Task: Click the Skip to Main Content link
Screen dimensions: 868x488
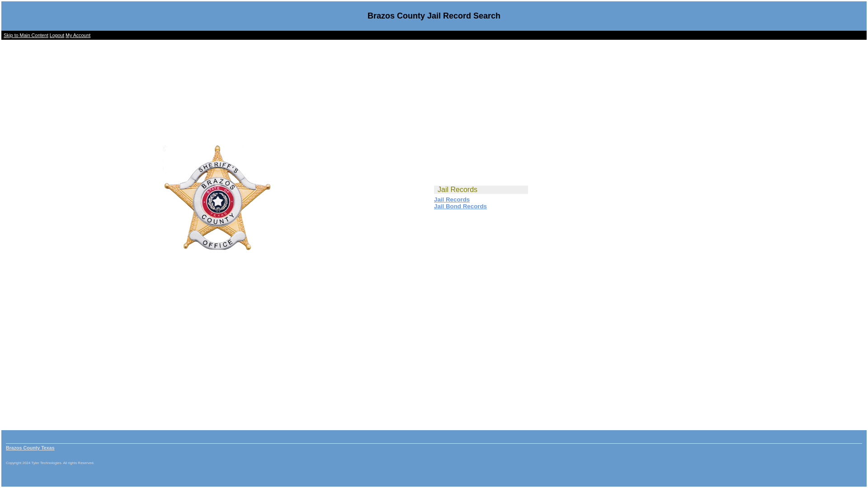Action: pyautogui.click(x=26, y=35)
